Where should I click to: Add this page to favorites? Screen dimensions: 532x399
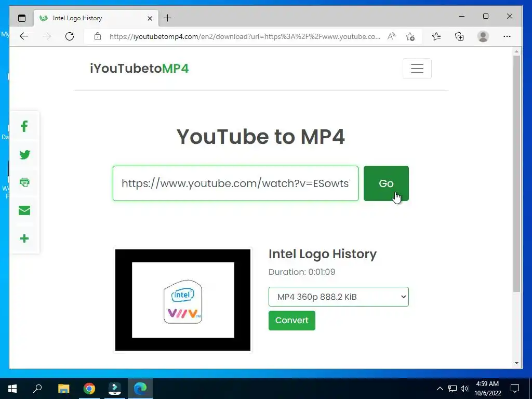click(410, 36)
